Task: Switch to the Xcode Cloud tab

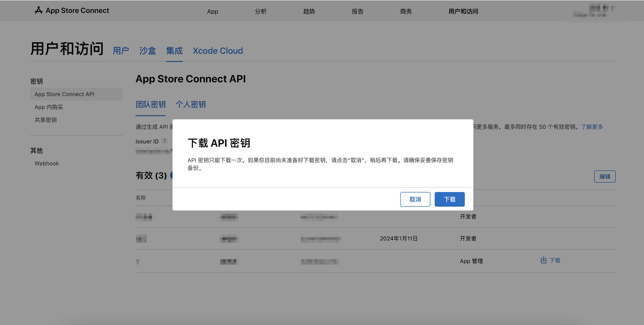Action: pyautogui.click(x=218, y=51)
